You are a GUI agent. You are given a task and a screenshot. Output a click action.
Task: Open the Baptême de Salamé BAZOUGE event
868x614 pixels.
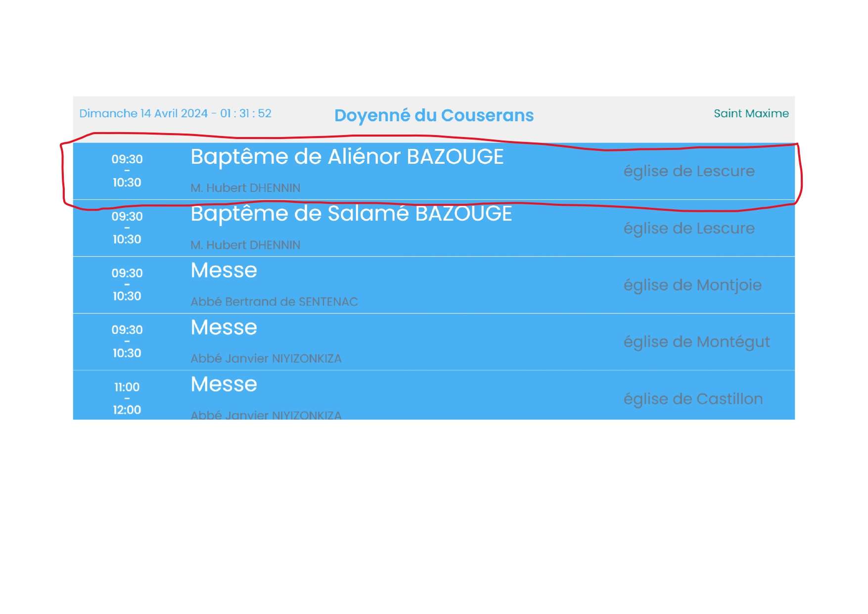coord(351,214)
